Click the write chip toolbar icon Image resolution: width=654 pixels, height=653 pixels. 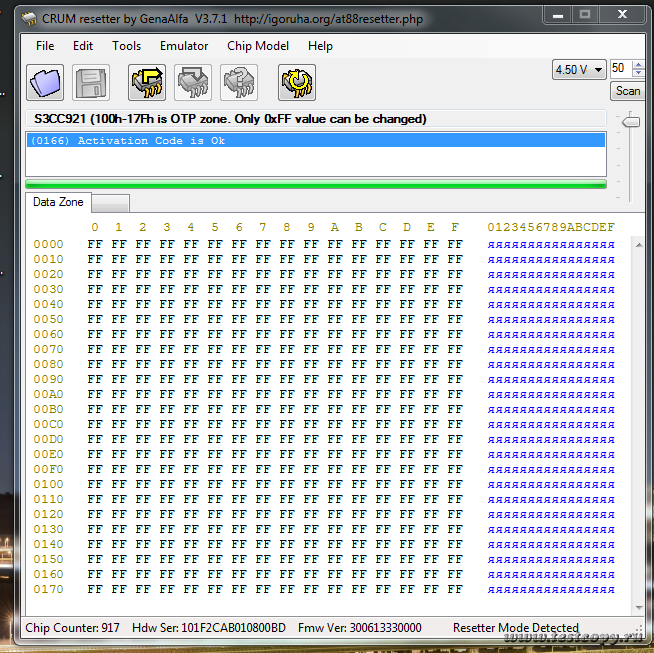pyautogui.click(x=193, y=83)
